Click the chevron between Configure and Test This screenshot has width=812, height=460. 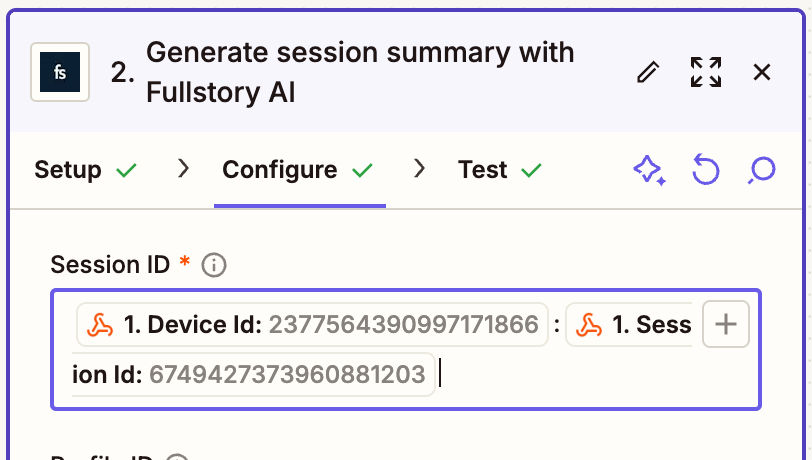(421, 170)
